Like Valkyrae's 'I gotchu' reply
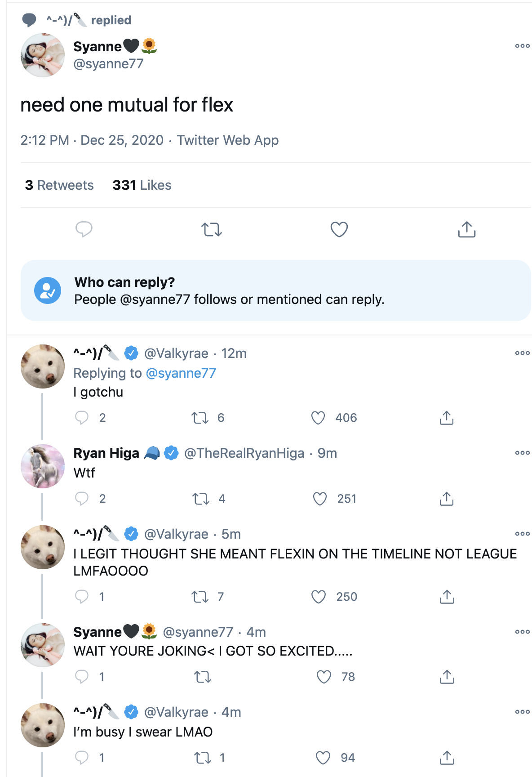The image size is (532, 777). 318,418
